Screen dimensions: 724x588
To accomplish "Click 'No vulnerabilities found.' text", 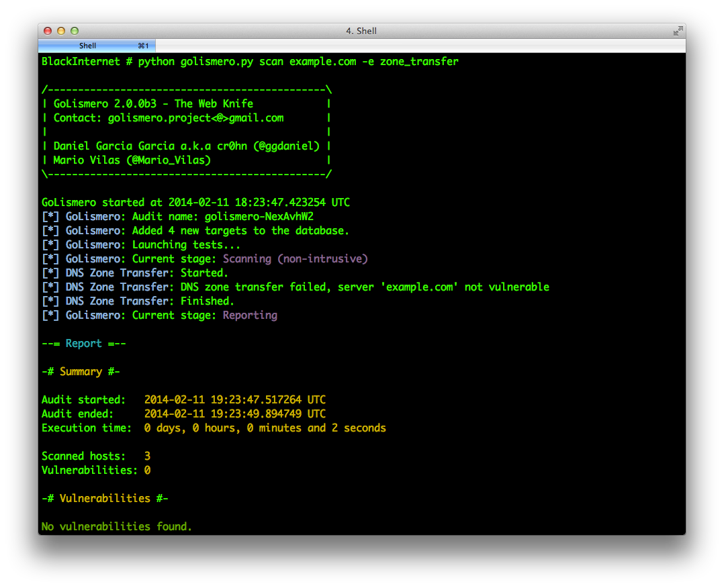I will point(117,527).
